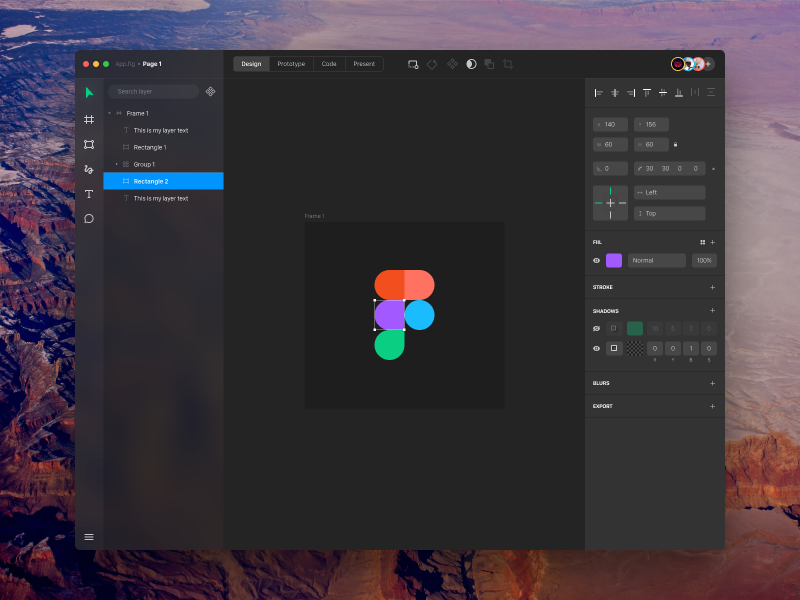Viewport: 800px width, 600px height.
Task: Click the blue circle on the canvas
Action: click(419, 315)
